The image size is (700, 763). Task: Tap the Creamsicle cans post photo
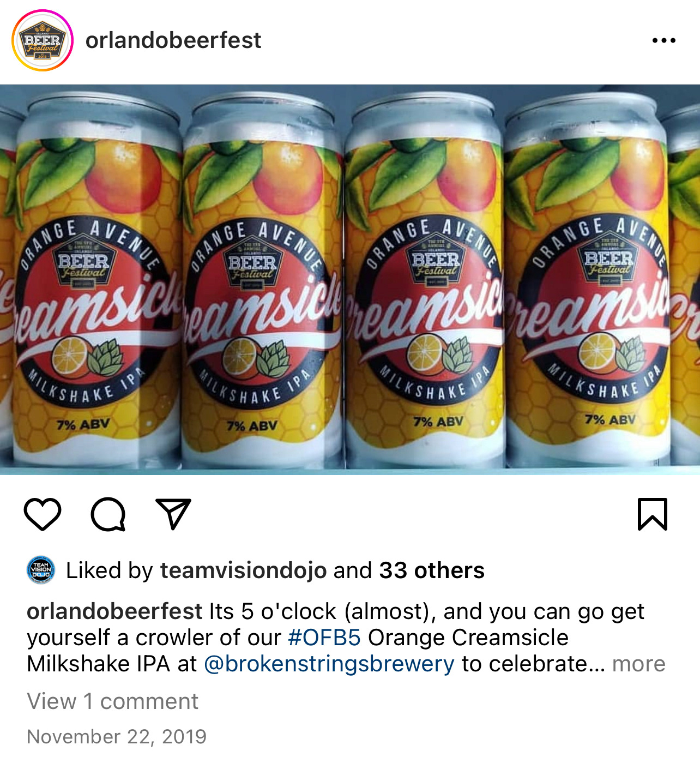pos(350,279)
